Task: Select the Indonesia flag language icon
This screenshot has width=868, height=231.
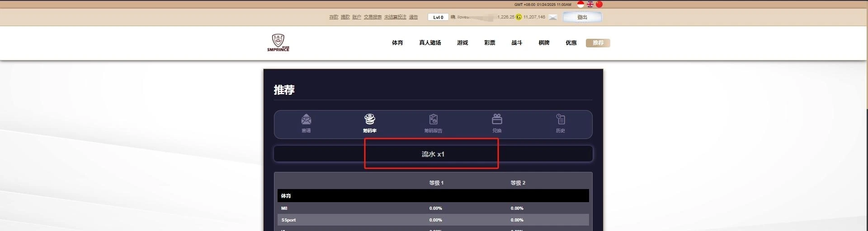Action: coord(580,4)
